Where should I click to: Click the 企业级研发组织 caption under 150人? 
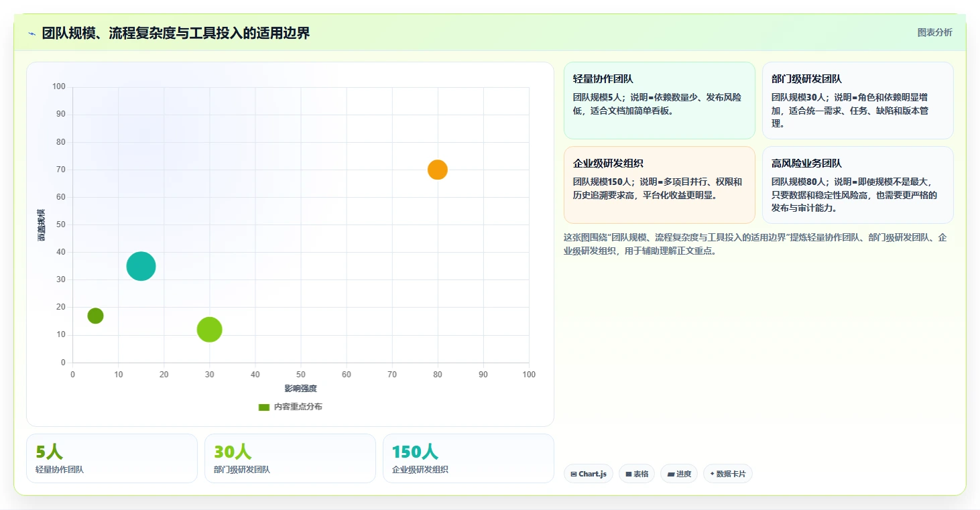pos(420,470)
